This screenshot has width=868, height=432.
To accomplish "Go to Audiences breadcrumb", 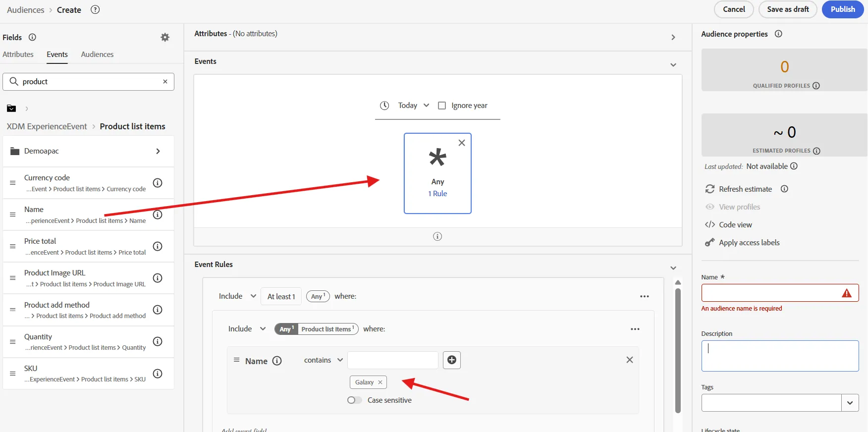I will click(x=26, y=10).
